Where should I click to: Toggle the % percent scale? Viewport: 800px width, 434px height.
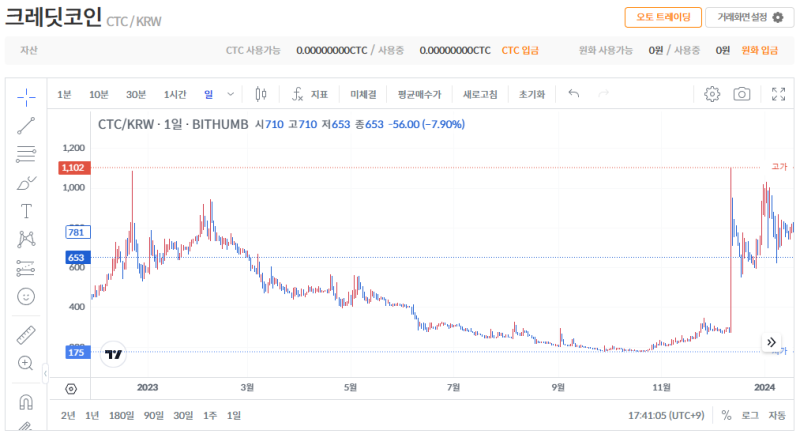(726, 416)
